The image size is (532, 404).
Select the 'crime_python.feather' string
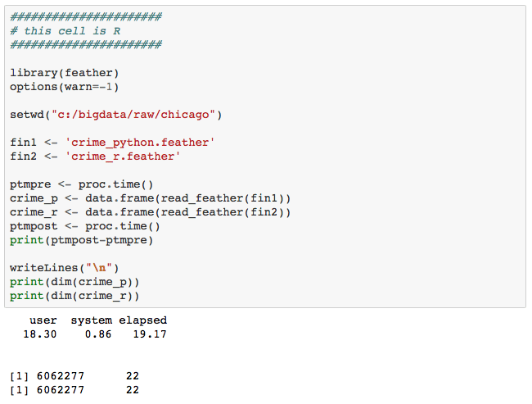pos(140,143)
